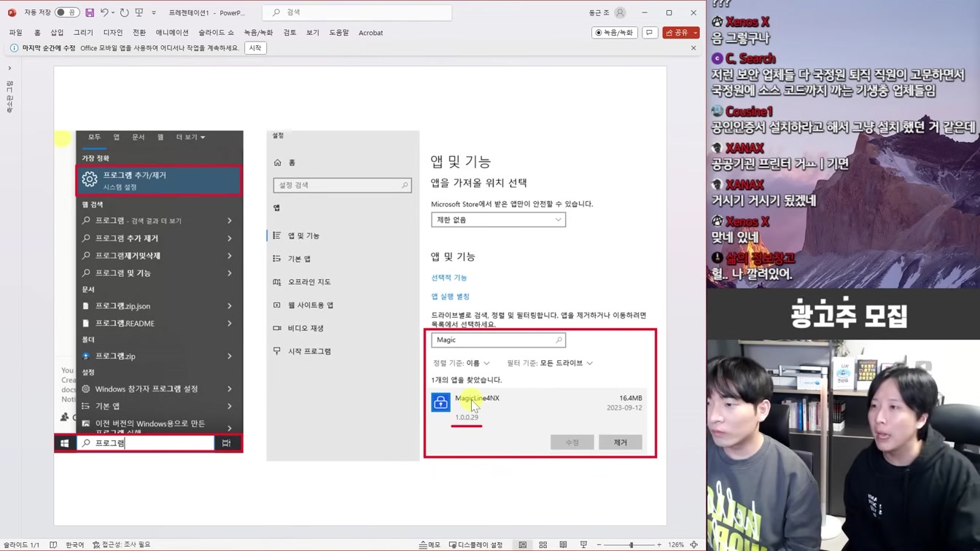Image resolution: width=980 pixels, height=551 pixels.
Task: Switch to the 삽입 ribbon tab
Action: (57, 33)
